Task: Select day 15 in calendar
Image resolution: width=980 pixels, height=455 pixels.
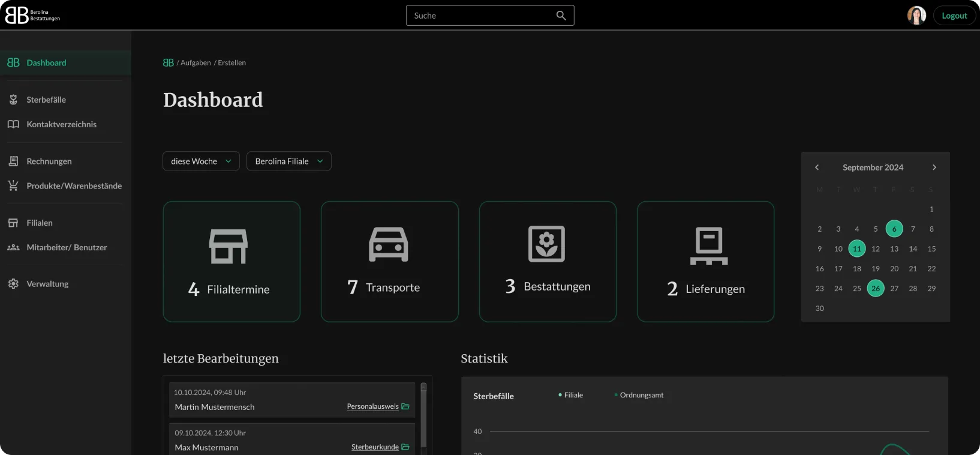Action: pos(931,249)
